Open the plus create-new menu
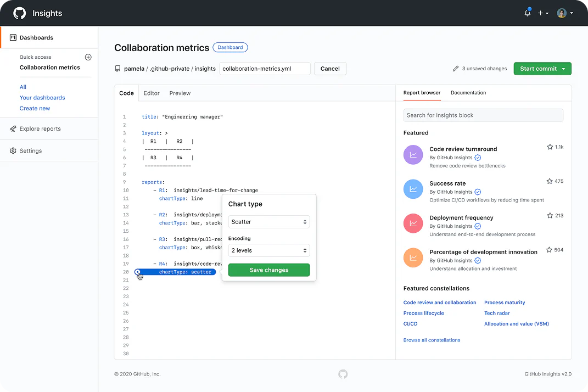588x392 pixels. (x=543, y=13)
